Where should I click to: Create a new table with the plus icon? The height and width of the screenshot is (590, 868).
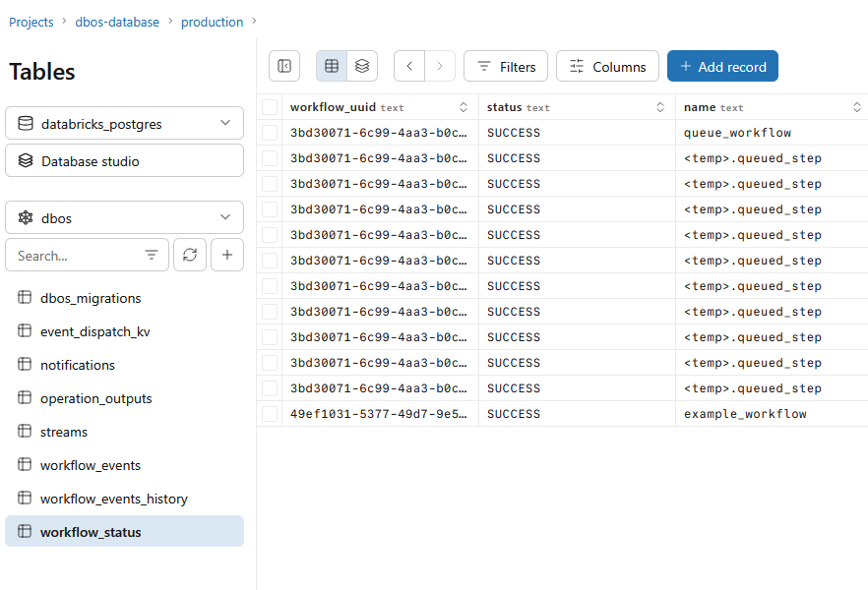pyautogui.click(x=227, y=255)
